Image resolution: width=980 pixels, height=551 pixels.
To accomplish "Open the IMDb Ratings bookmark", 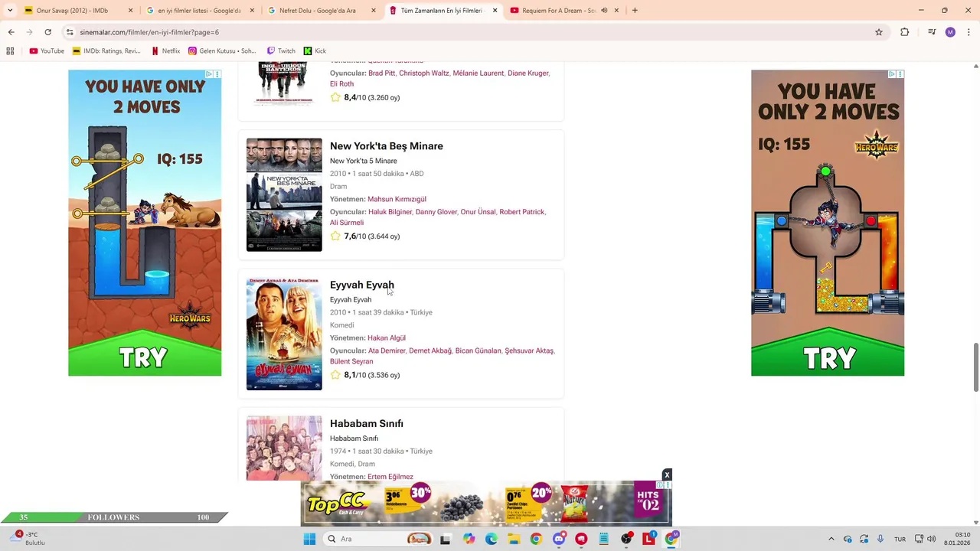I will pyautogui.click(x=106, y=51).
